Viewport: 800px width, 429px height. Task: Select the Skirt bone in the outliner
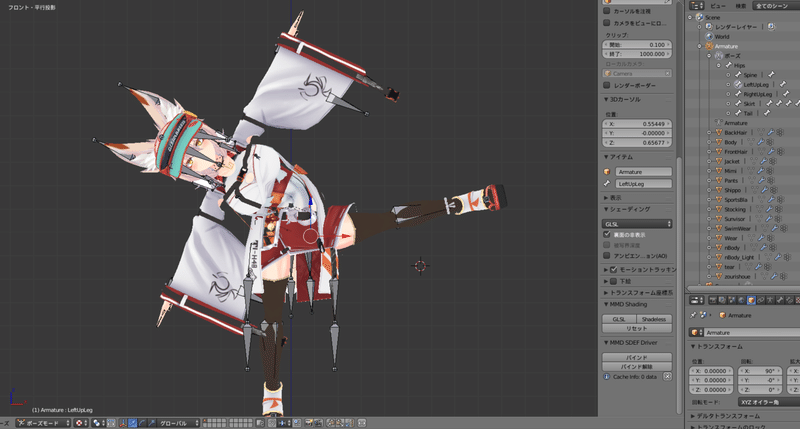(749, 104)
